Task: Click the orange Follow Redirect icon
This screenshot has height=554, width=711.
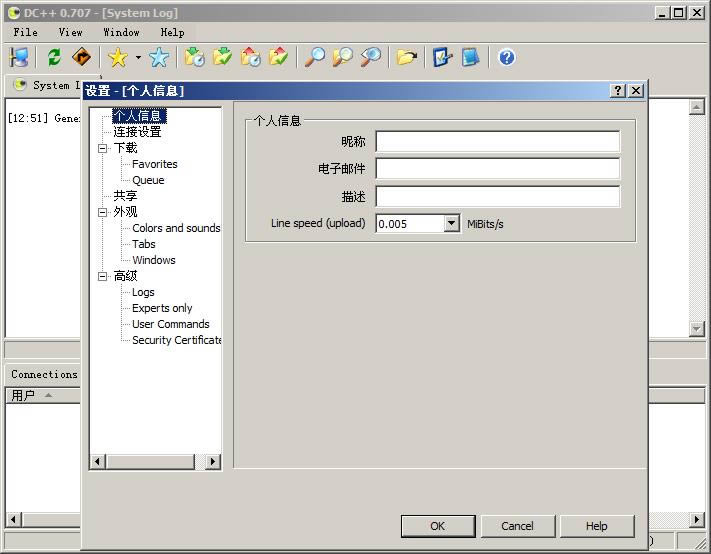Action: pyautogui.click(x=82, y=58)
